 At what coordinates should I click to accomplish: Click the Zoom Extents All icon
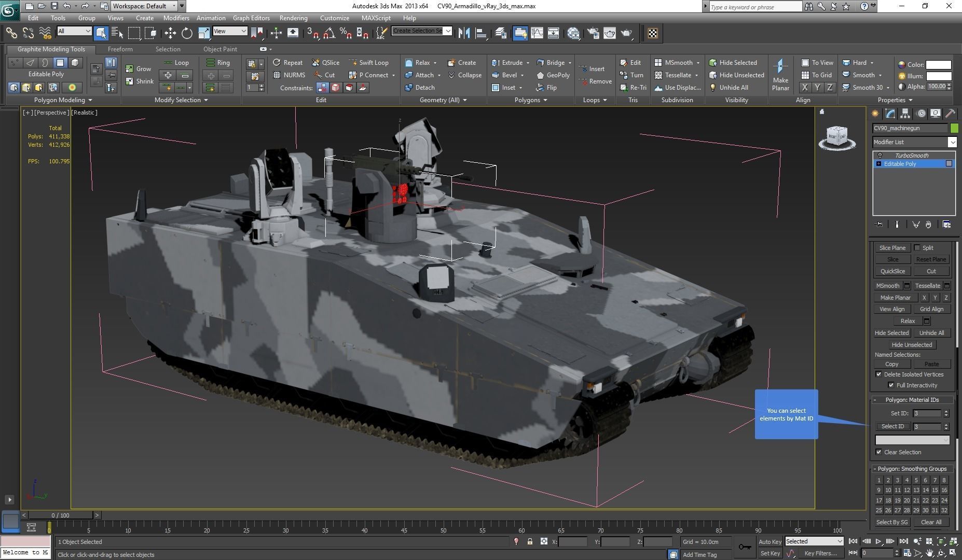click(954, 541)
